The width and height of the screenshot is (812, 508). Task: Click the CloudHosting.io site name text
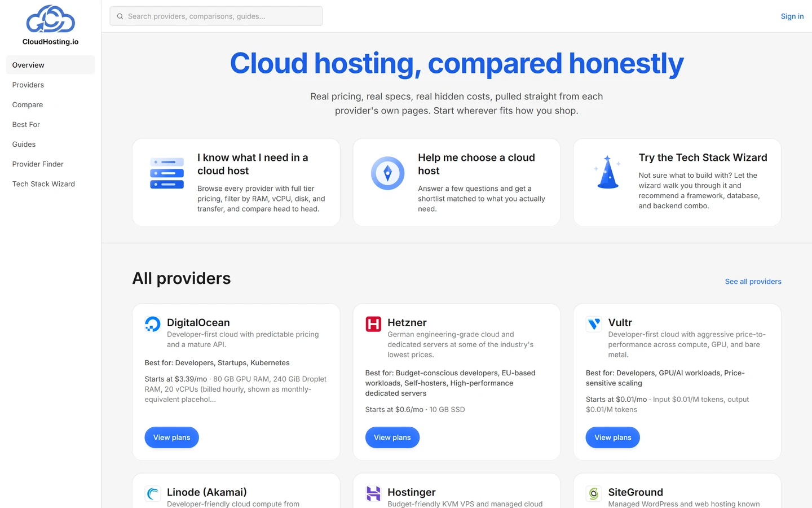(x=51, y=42)
